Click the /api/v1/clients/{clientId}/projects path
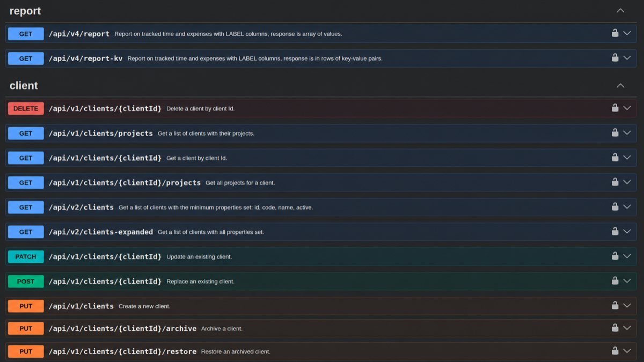 click(125, 182)
